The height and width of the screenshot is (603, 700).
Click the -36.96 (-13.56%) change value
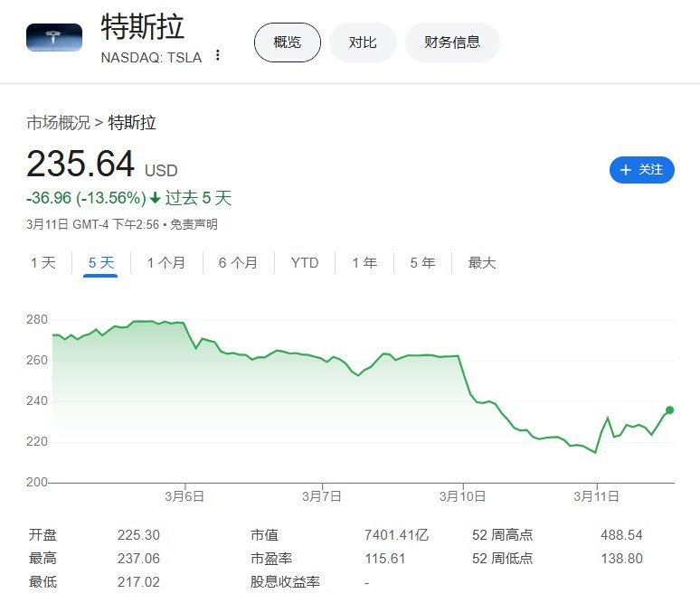point(86,198)
